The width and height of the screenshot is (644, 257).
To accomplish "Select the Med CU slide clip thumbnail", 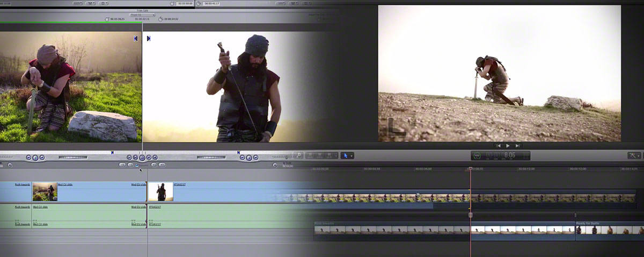I will point(45,191).
